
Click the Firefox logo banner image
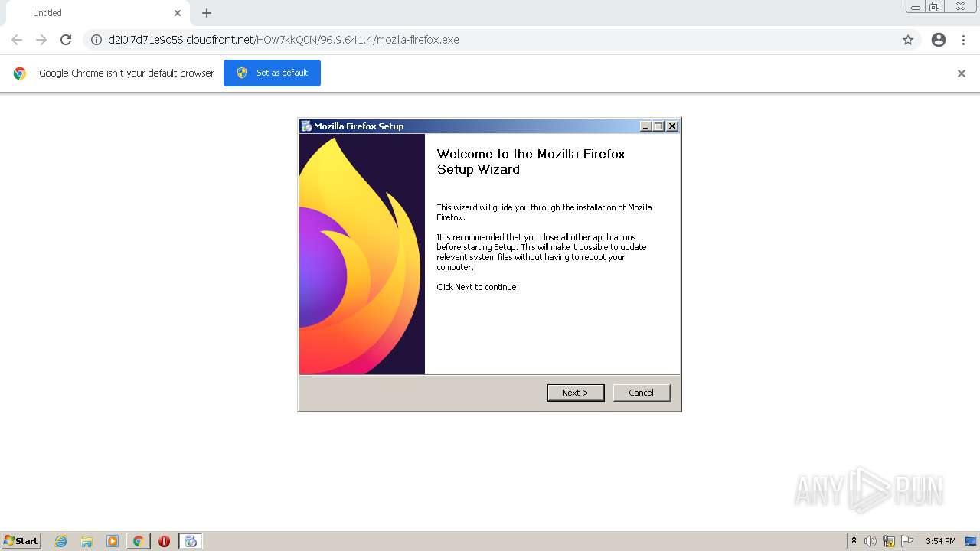coord(362,254)
